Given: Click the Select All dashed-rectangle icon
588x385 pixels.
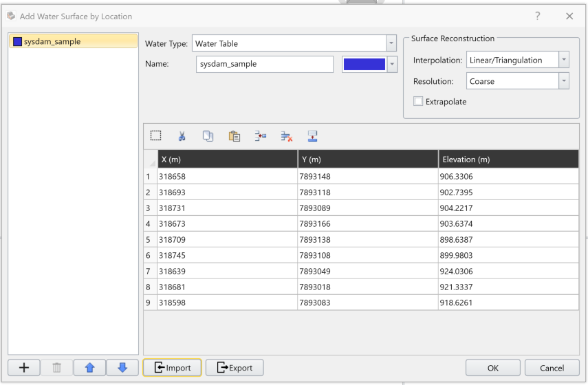Looking at the screenshot, I should click(156, 136).
